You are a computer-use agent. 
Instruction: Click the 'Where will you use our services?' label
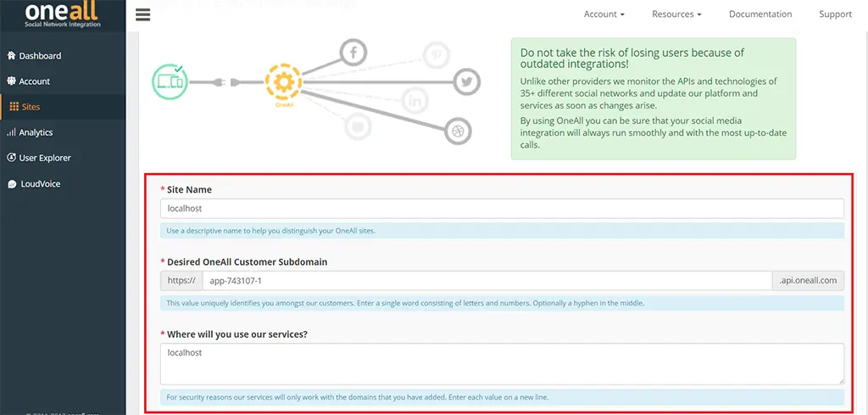[x=237, y=334]
